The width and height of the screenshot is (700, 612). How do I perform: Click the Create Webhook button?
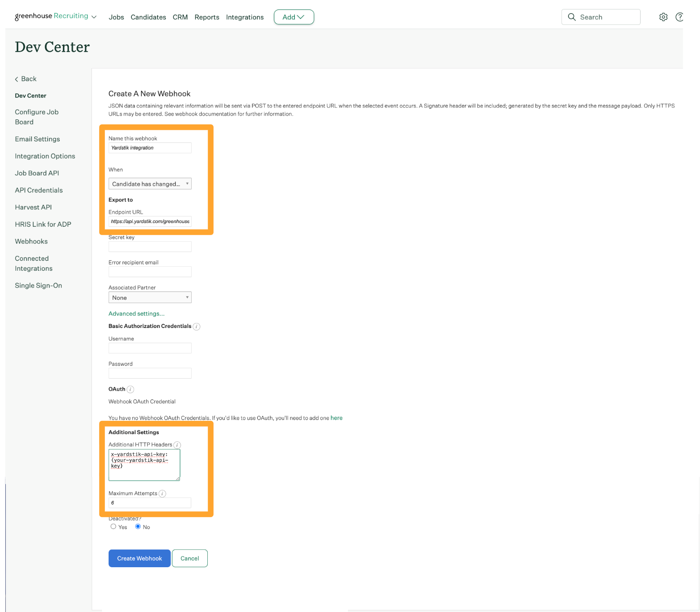tap(139, 559)
